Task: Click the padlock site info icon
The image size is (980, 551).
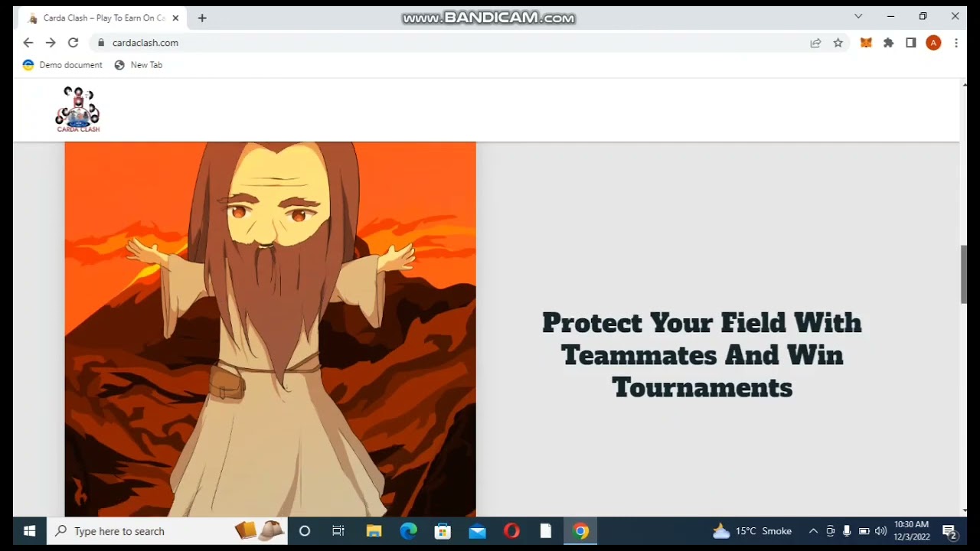Action: tap(100, 43)
